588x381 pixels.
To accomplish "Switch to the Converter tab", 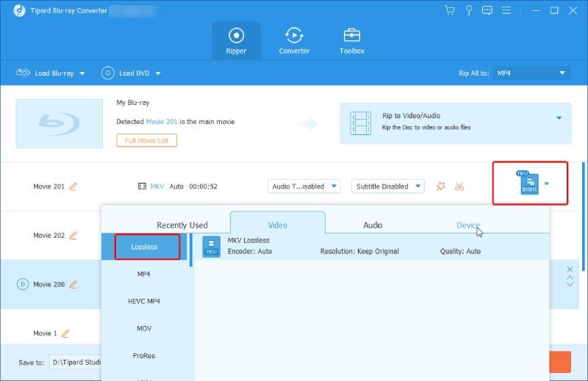I will click(294, 40).
